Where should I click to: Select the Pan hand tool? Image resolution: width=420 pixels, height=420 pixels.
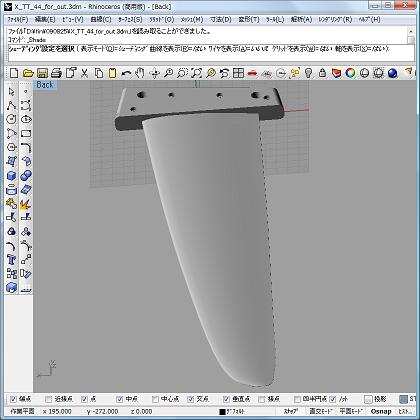click(140, 73)
